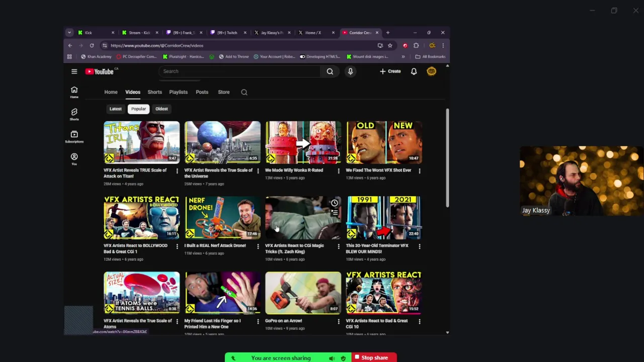Search within the channel using magnifier icon
The image size is (644, 362).
244,92
